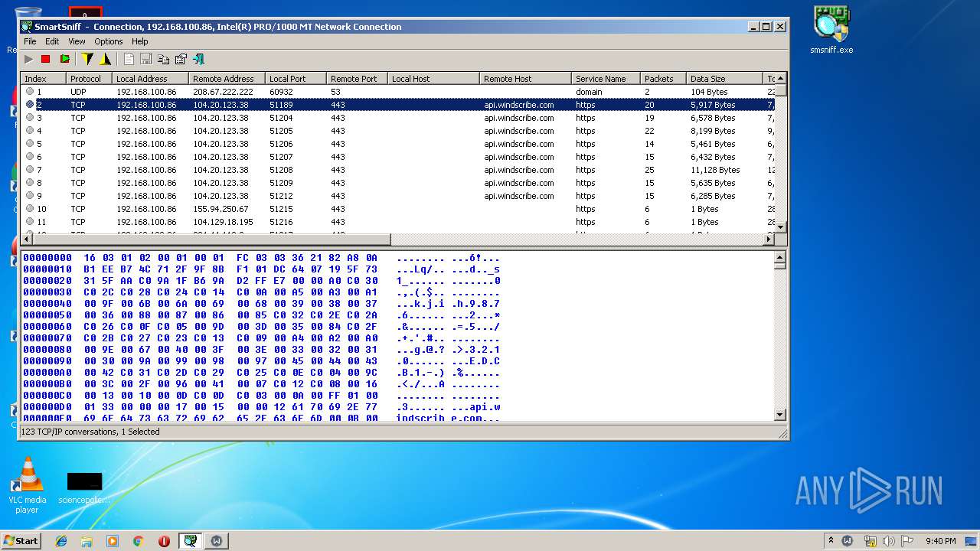This screenshot has width=980, height=551.
Task: Sort by the Packets column header
Action: [x=663, y=79]
